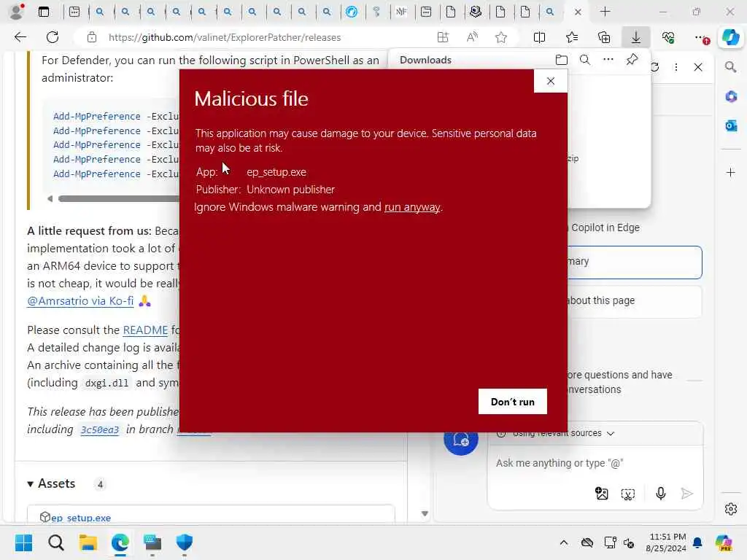Open Copilot preview in taskbar
The height and width of the screenshot is (560, 747).
[724, 542]
